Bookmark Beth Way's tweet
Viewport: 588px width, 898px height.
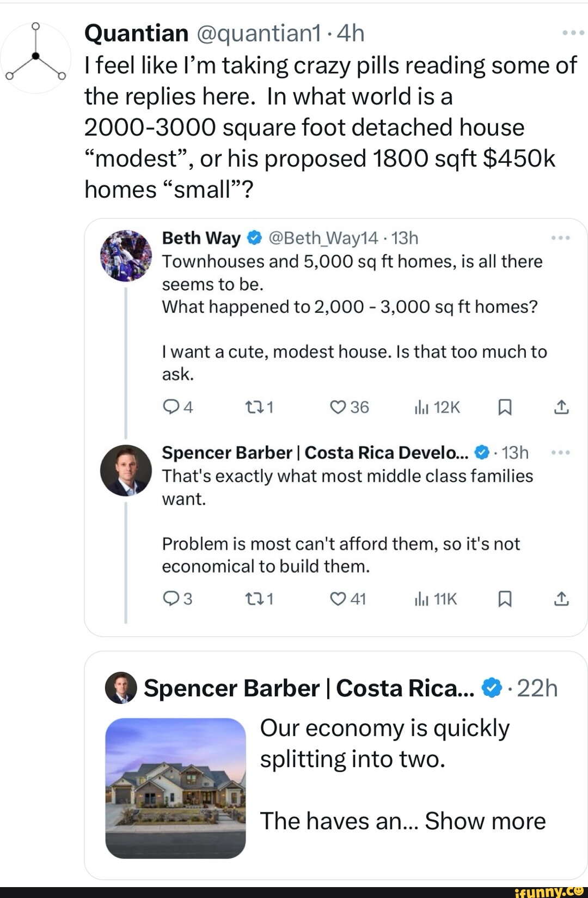pos(505,407)
